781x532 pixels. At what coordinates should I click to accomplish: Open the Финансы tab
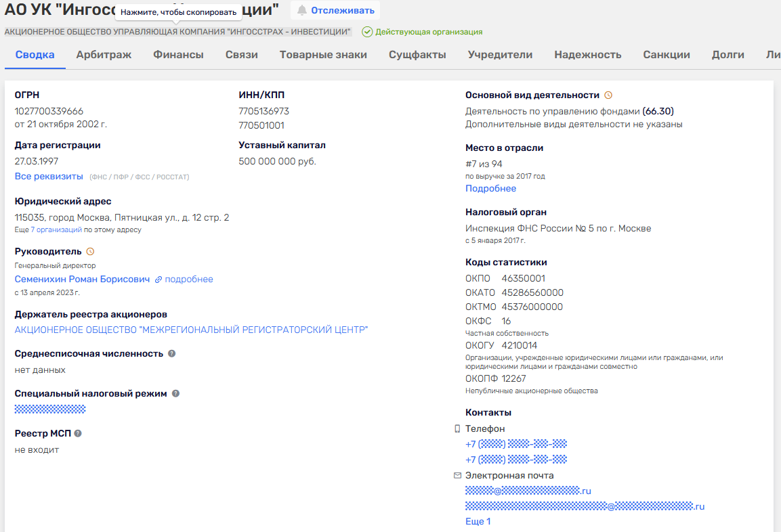(x=178, y=55)
